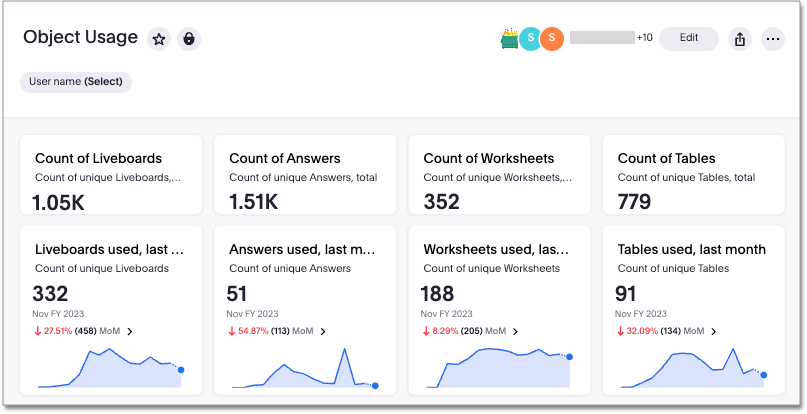807x414 pixels.
Task: Click the lock icon beside the title
Action: (188, 39)
